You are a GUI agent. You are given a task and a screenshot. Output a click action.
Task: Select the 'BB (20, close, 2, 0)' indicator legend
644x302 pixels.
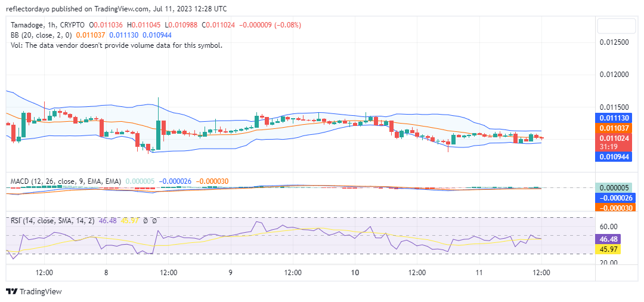(x=42, y=35)
